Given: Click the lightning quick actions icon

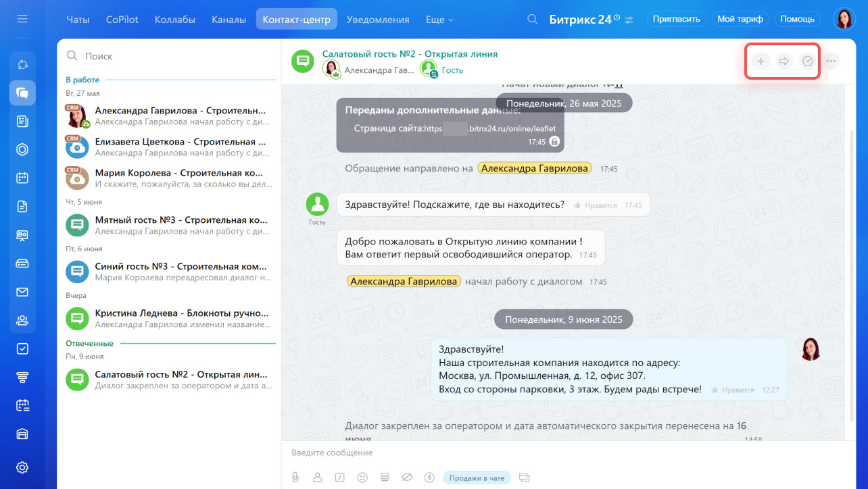Looking at the screenshot, I should pos(429,478).
